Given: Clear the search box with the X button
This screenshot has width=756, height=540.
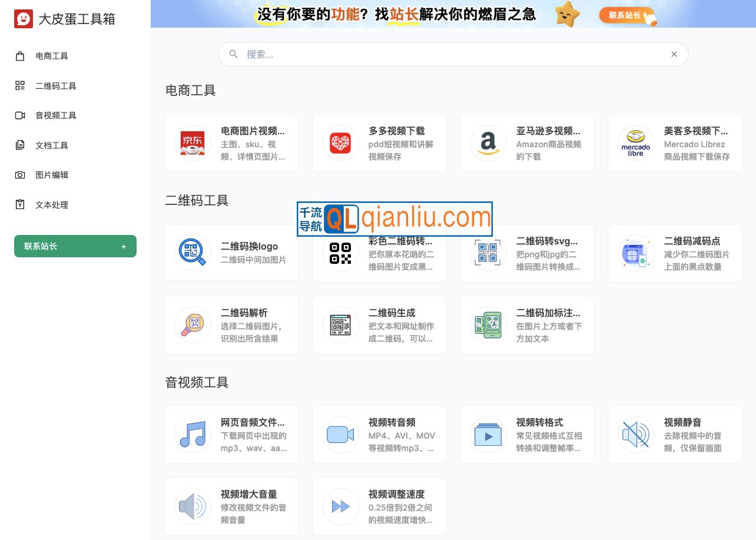Looking at the screenshot, I should coord(674,54).
